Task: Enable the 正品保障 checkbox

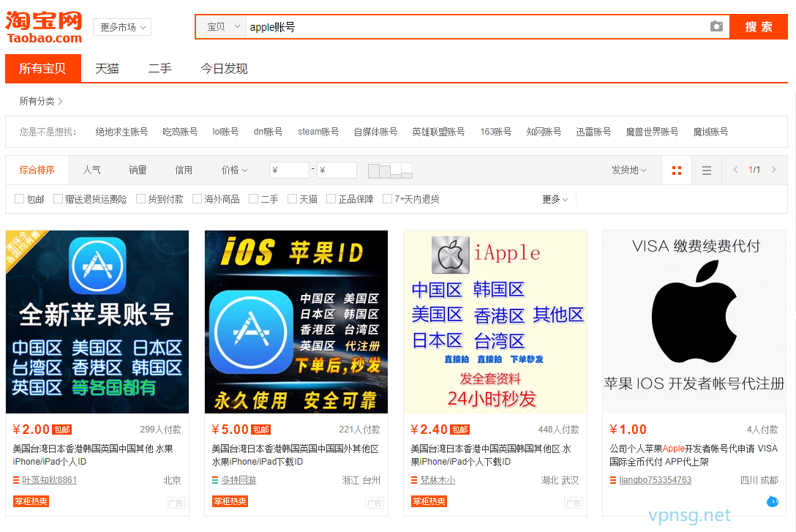Action: (x=331, y=199)
